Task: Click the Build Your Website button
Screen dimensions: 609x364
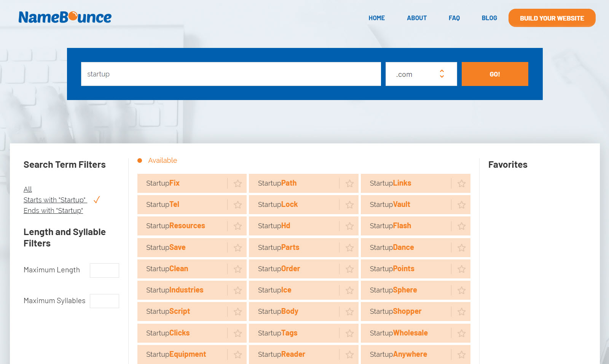Action: tap(552, 18)
